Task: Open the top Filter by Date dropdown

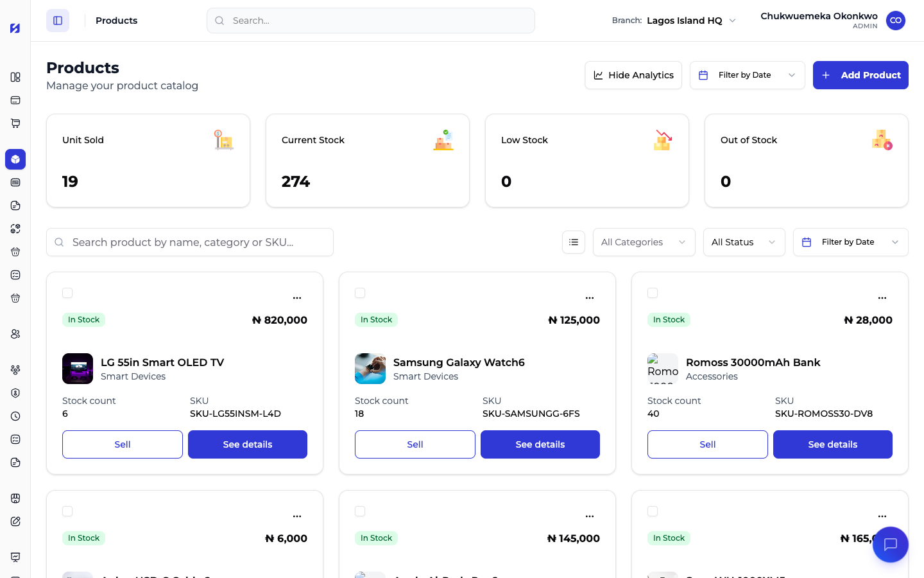Action: click(748, 75)
